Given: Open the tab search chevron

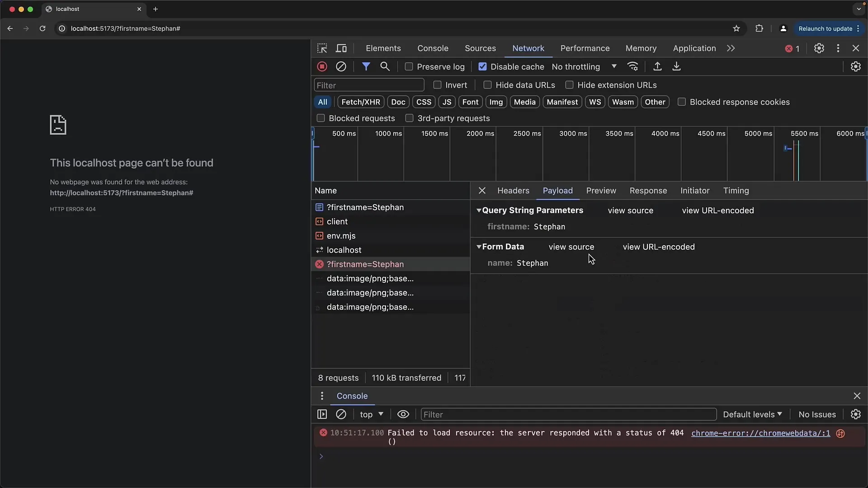Looking at the screenshot, I should coord(859,9).
